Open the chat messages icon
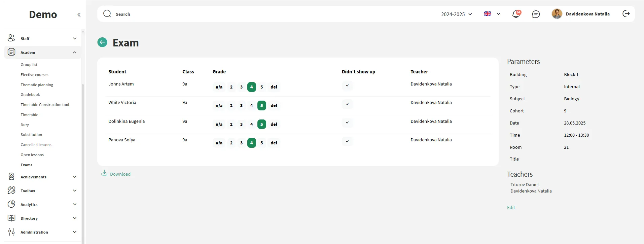The width and height of the screenshot is (644, 244). tap(536, 14)
